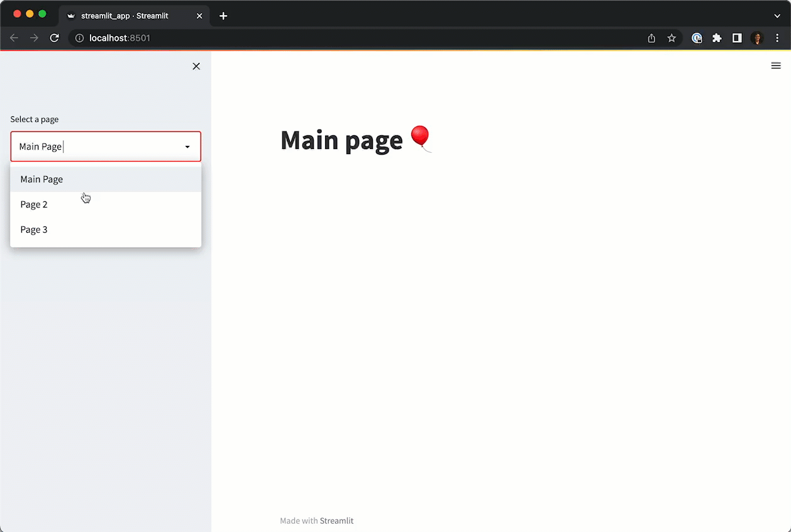The height and width of the screenshot is (532, 791).
Task: Toggle the browser side panel icon
Action: pyautogui.click(x=737, y=38)
